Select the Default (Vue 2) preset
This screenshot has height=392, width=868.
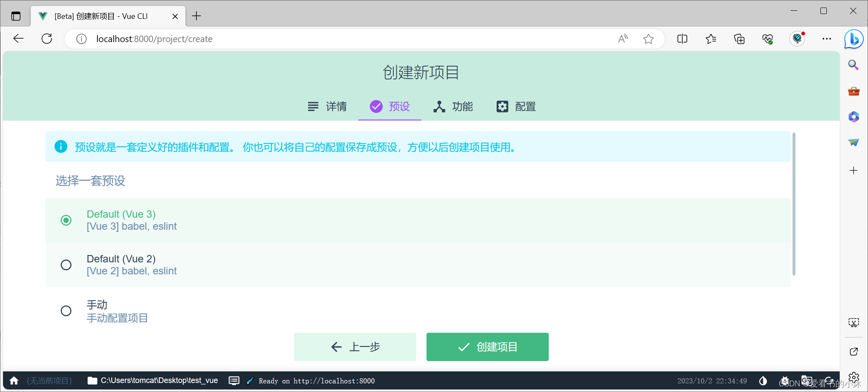pyautogui.click(x=418, y=265)
